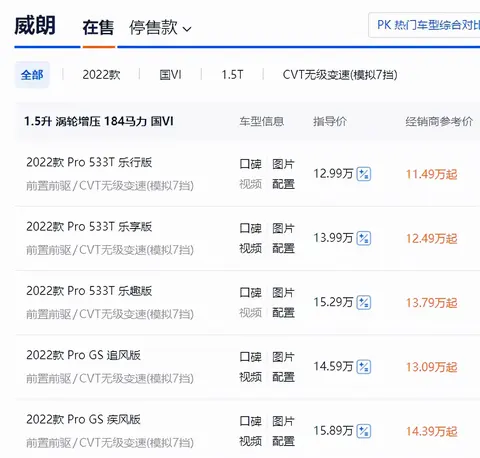Filter by 国VI emission standard
The image size is (480, 458).
tap(170, 75)
